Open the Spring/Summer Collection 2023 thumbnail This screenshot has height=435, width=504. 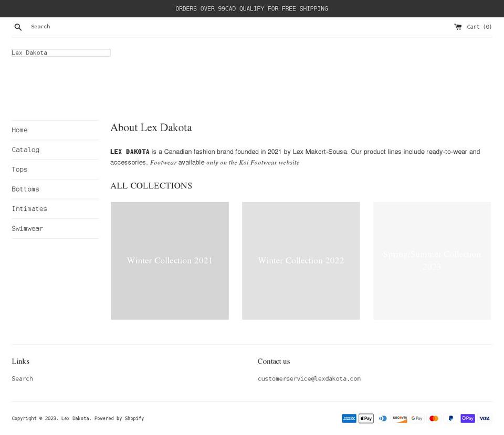click(x=432, y=261)
